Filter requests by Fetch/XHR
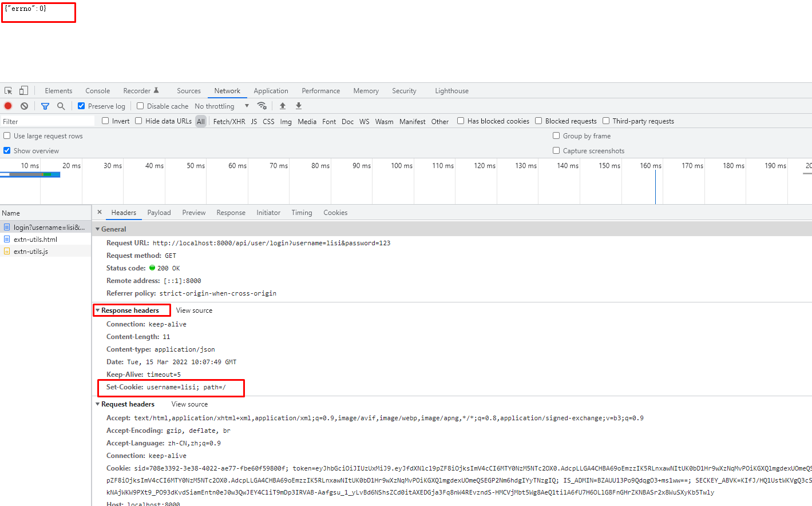The image size is (812, 506). pyautogui.click(x=229, y=121)
